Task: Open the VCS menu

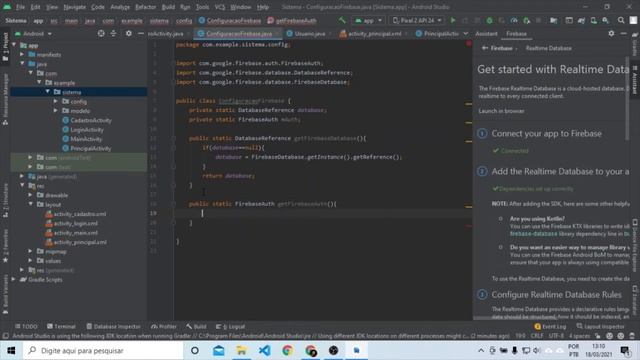Action: pyautogui.click(x=220, y=7)
